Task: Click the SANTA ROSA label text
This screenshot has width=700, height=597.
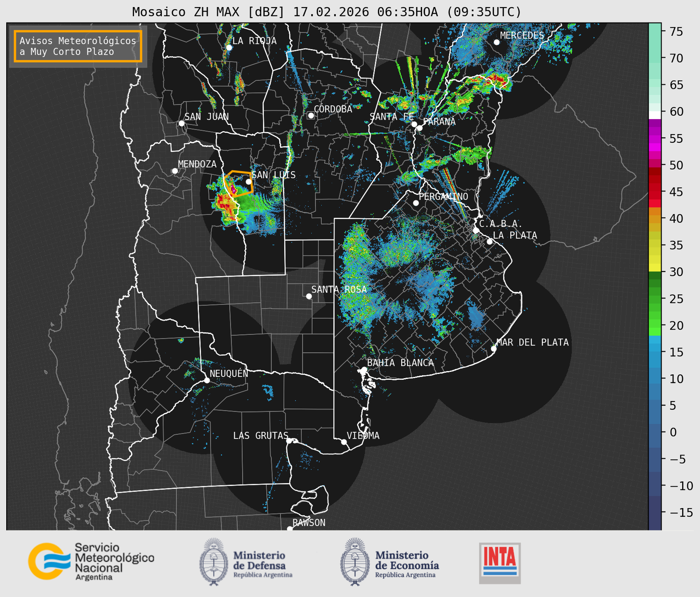Action: coord(339,289)
